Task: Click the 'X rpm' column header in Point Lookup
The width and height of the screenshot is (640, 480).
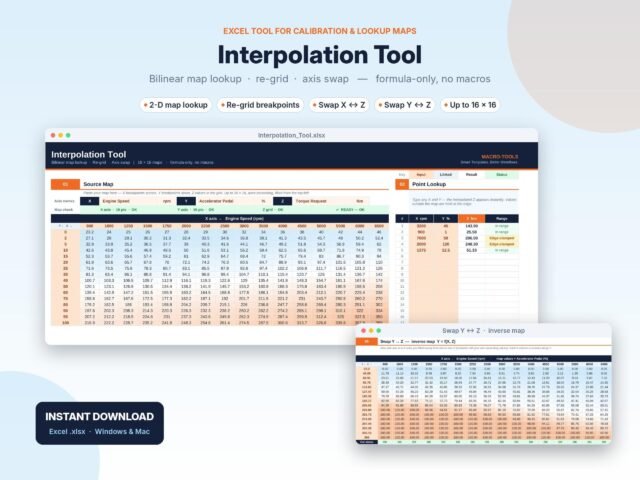Action: [421, 219]
